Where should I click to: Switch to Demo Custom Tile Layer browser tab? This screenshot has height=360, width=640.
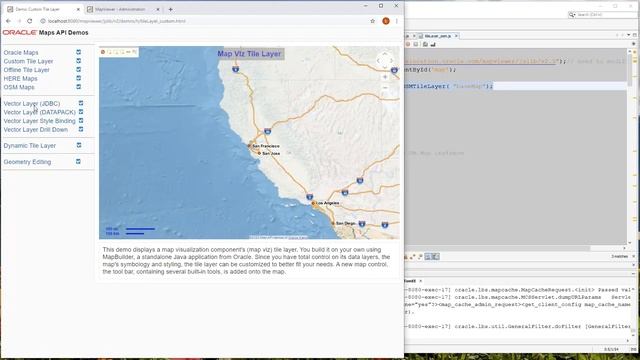tap(43, 9)
